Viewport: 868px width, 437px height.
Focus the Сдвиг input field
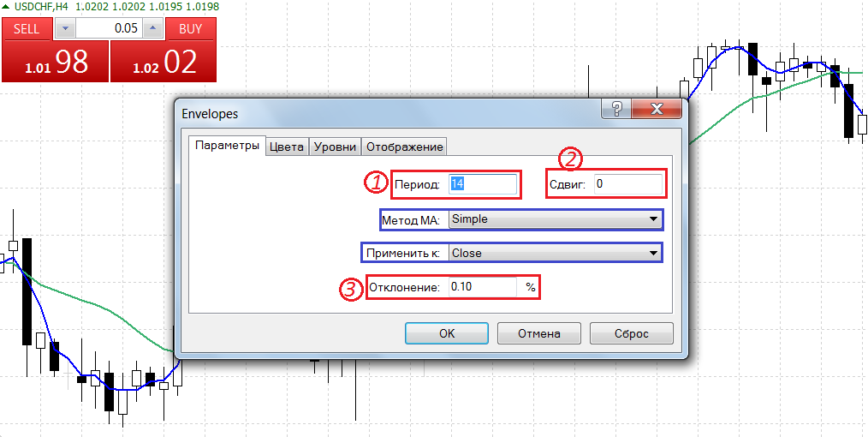pos(627,184)
